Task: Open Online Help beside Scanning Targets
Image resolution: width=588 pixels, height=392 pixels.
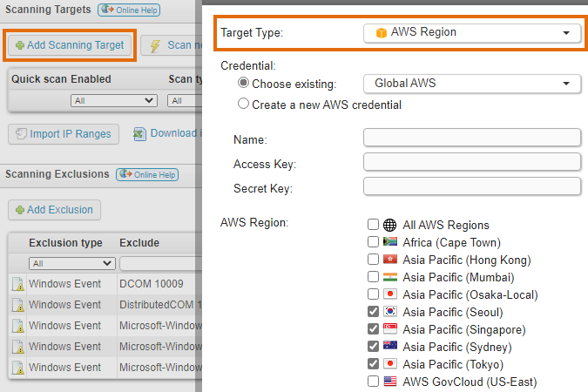Action: [x=130, y=10]
